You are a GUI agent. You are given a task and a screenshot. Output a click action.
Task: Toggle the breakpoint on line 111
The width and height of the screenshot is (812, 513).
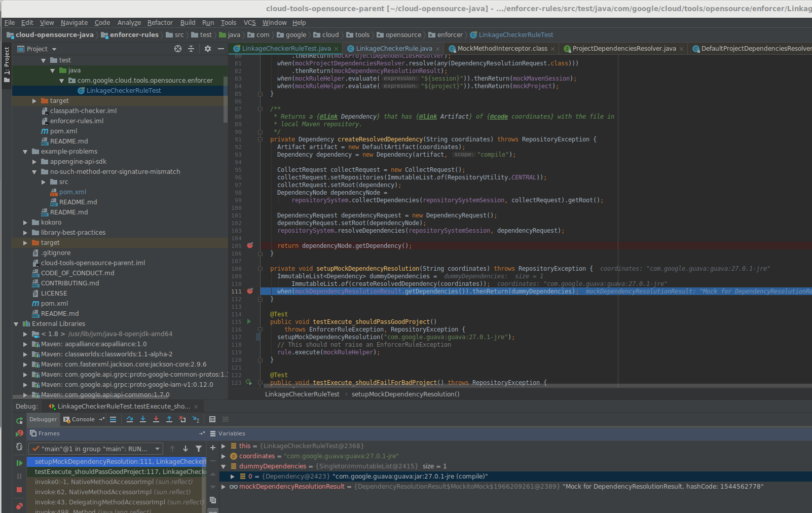pyautogui.click(x=250, y=291)
